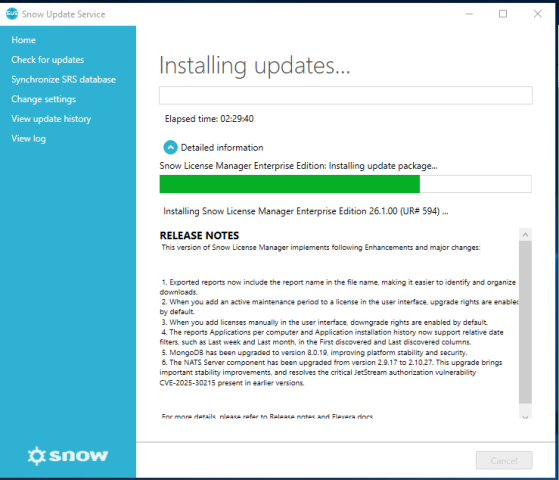Maximize the Snow Update Service window
The width and height of the screenshot is (559, 480).
tap(503, 14)
